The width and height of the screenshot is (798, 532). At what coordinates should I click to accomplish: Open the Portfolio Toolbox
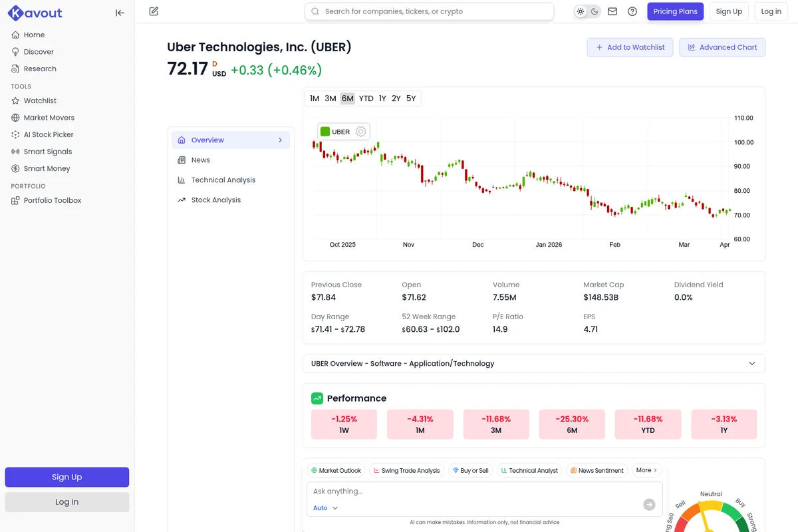(52, 199)
